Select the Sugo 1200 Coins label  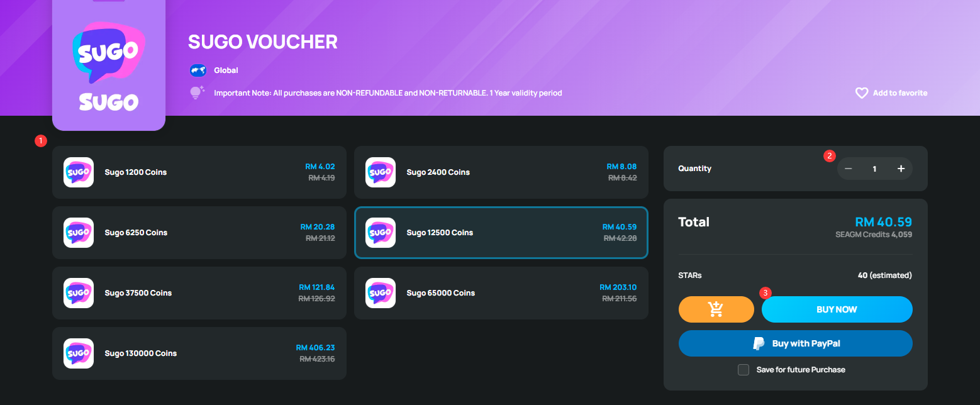pyautogui.click(x=136, y=172)
